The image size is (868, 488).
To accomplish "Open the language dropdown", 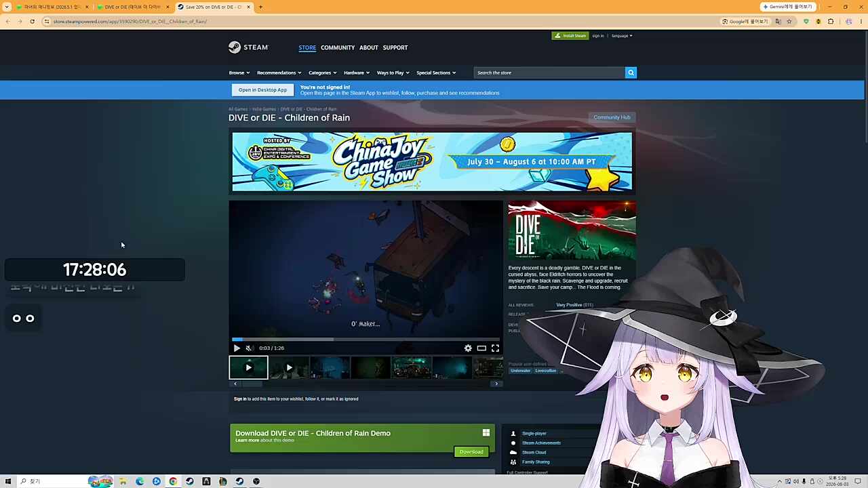I will tap(622, 36).
